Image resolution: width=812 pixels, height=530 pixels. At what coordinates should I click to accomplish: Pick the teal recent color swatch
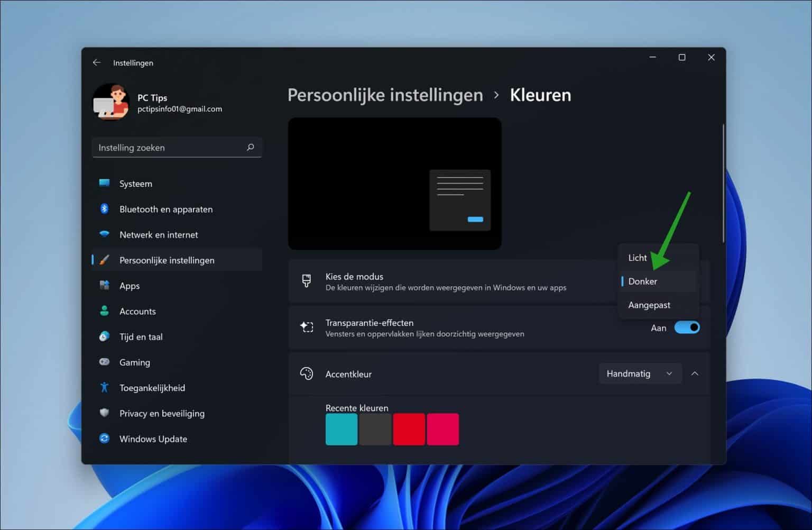[341, 429]
